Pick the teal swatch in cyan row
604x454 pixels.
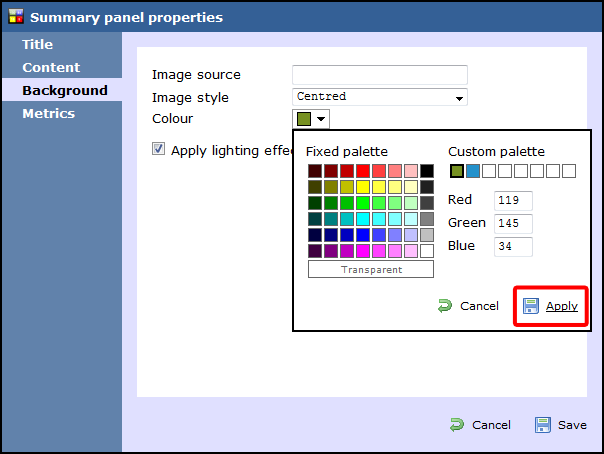pos(331,219)
